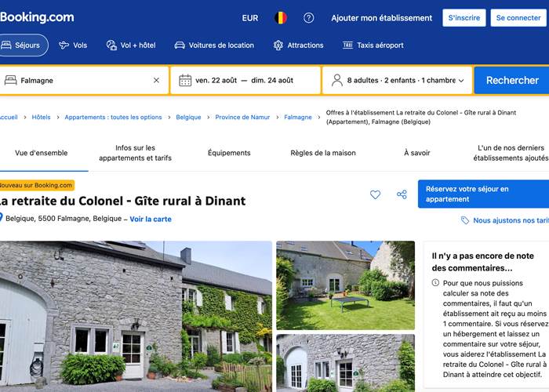Open the Attractions tab
Image resolution: width=549 pixels, height=392 pixels.
[x=298, y=45]
